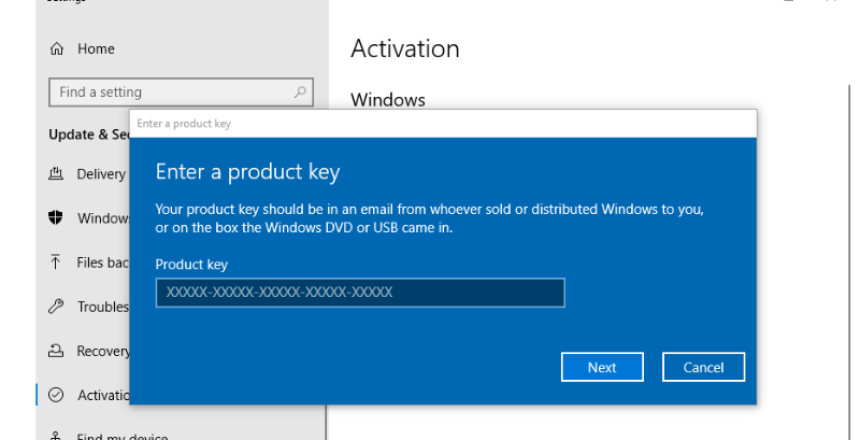The height and width of the screenshot is (440, 860).
Task: Click the Windows Security shield icon
Action: click(x=57, y=218)
